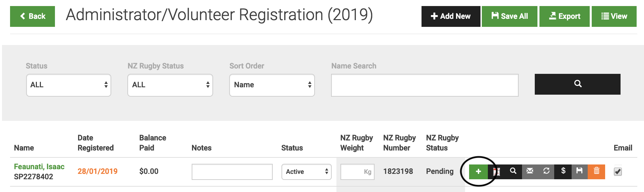Expand the Sort Order dropdown set to Name
644x192 pixels.
click(272, 85)
